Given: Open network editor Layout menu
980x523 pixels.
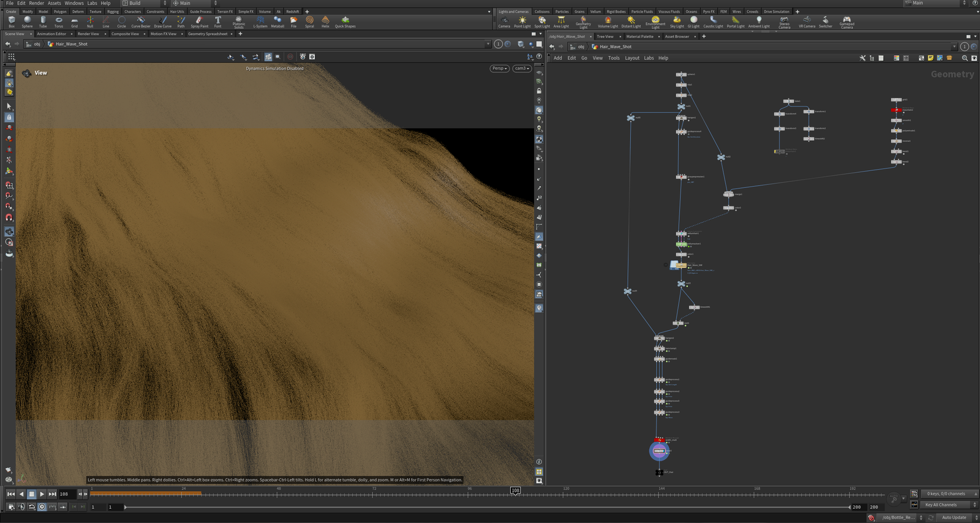Looking at the screenshot, I should 632,58.
